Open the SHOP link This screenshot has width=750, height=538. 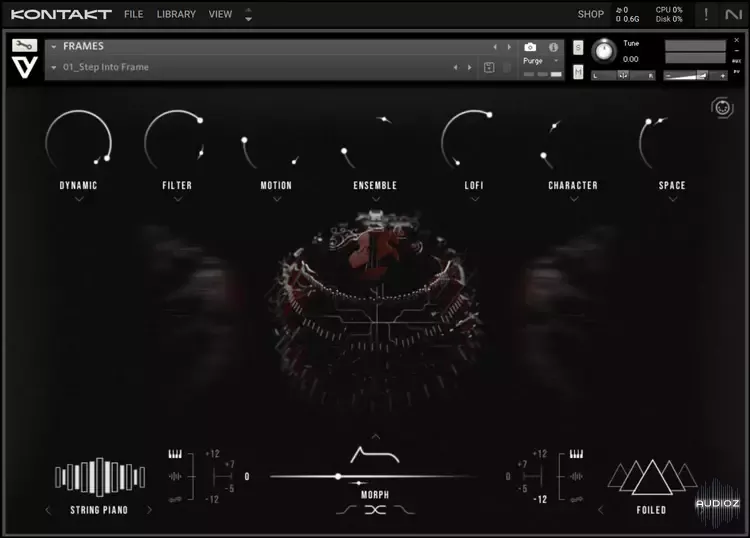[591, 14]
